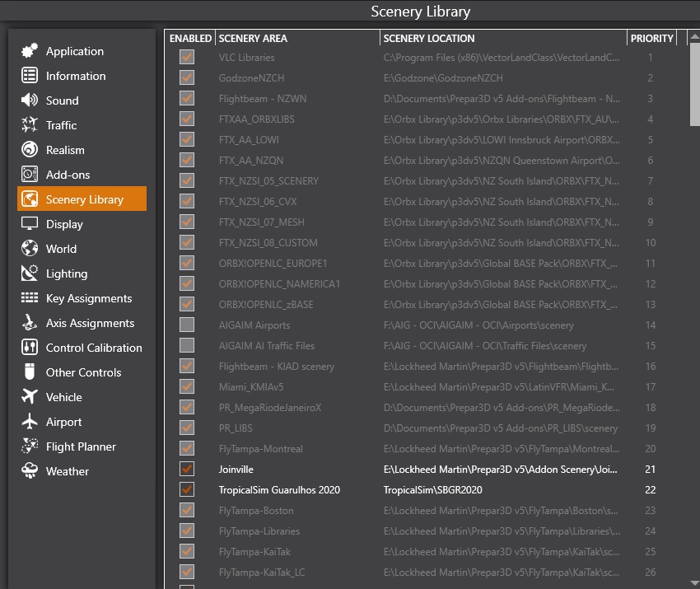Toggle the VLC Libraries checkbox
Screen dimensions: 700x589
187,57
